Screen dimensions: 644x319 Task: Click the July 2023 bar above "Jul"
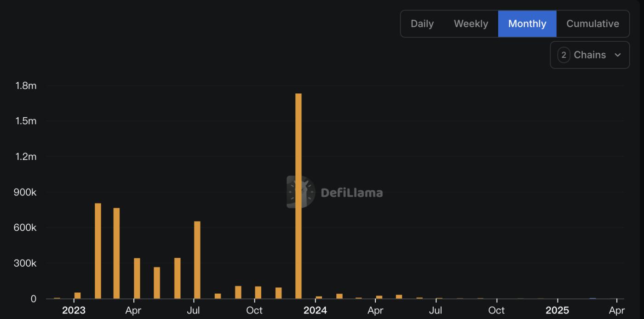(x=197, y=260)
